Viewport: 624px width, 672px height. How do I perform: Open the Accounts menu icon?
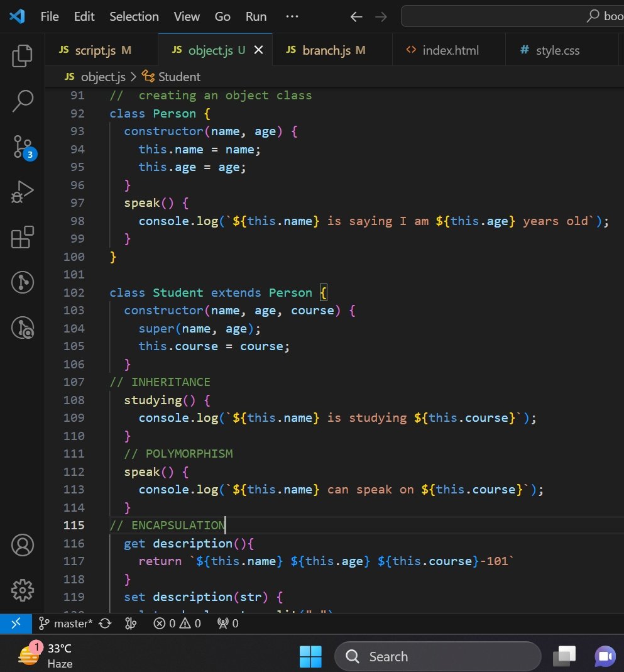tap(22, 545)
